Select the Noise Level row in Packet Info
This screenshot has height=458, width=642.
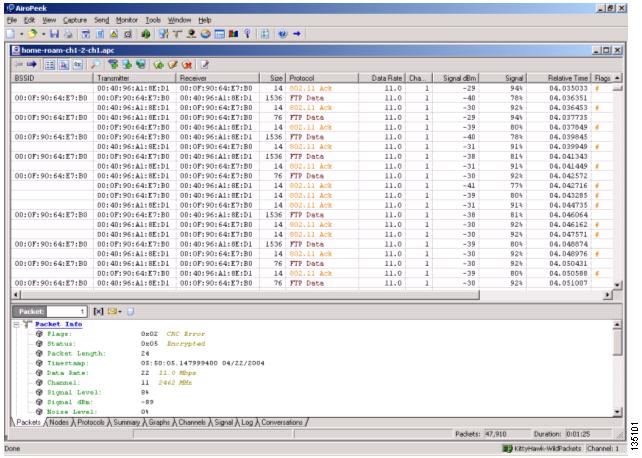tap(92, 412)
